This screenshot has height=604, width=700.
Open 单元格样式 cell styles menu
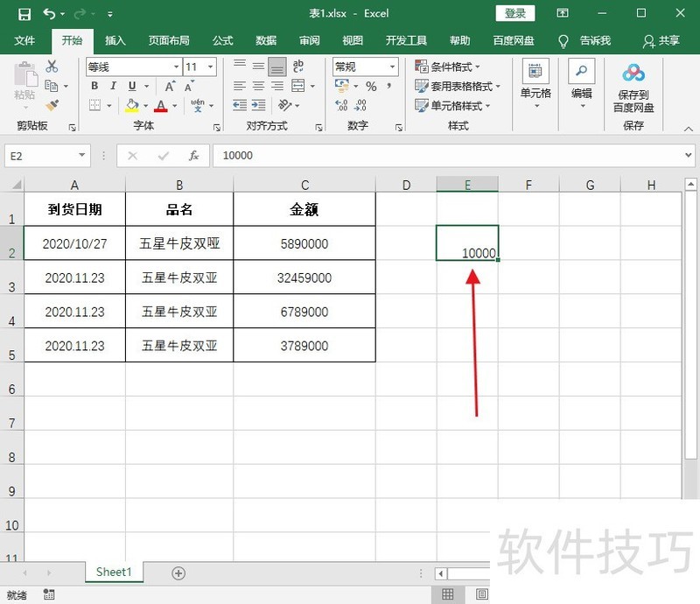coord(452,105)
